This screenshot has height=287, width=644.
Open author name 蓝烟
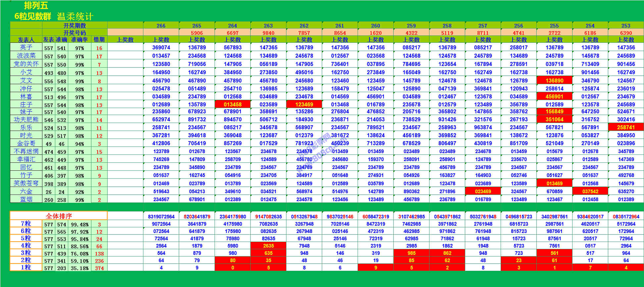(26, 200)
